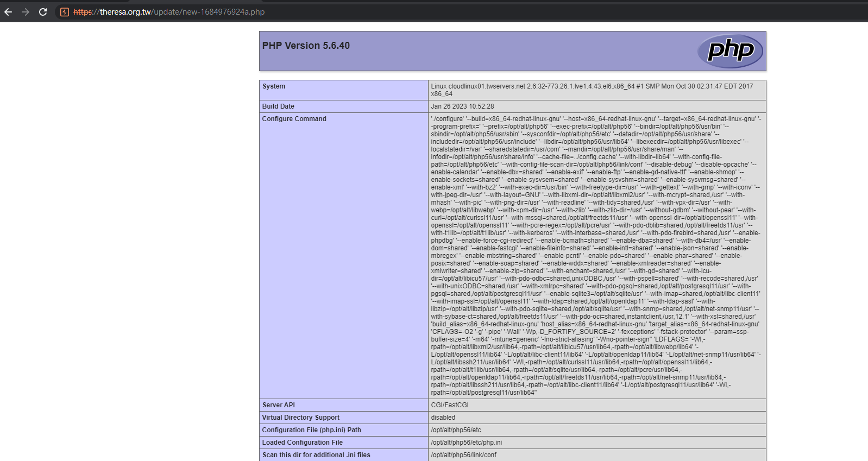Click the './configure' command text block
This screenshot has width=868, height=461.
596,256
